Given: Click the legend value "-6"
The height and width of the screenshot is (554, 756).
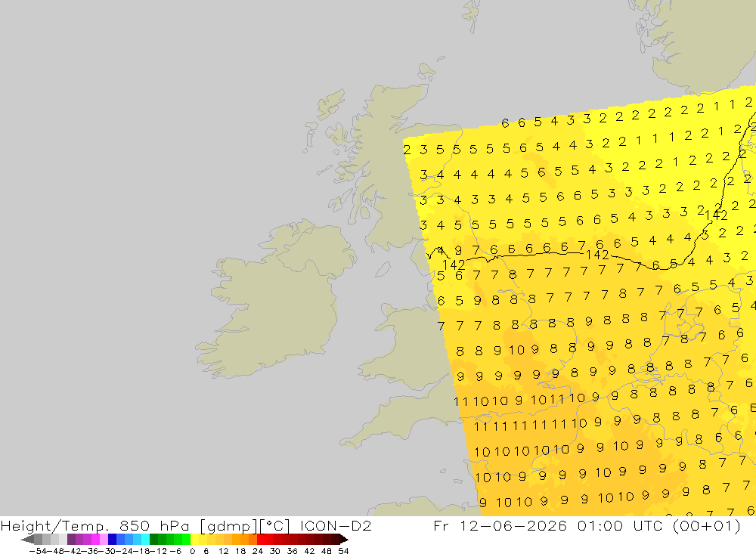Looking at the screenshot, I should 175,551.
